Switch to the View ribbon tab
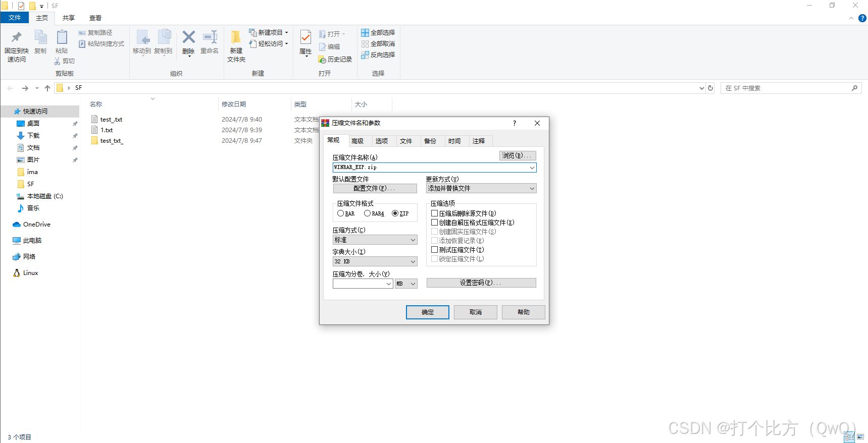This screenshot has width=868, height=443. click(95, 18)
